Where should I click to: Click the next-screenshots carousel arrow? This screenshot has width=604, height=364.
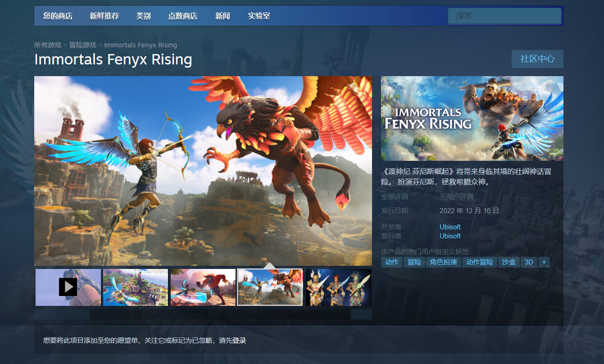361,314
